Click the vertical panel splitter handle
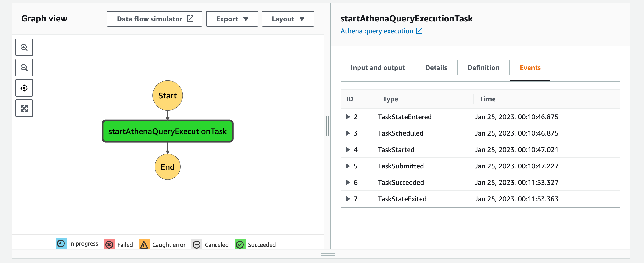Viewport: 644px width, 263px height. [x=327, y=126]
